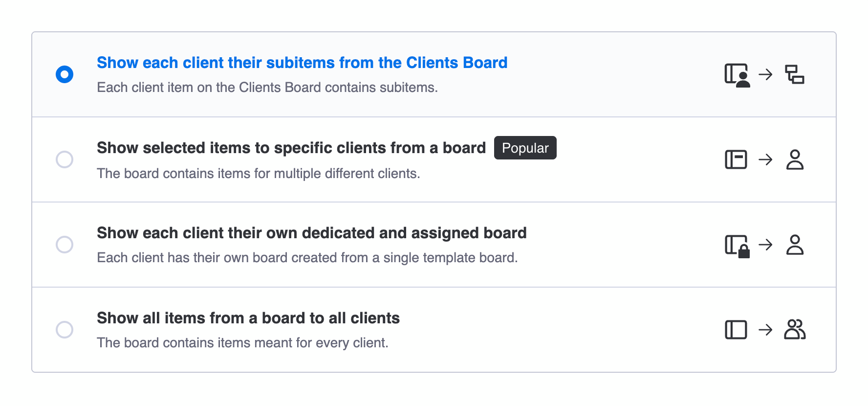Click the person icon beside the locked board
Image resolution: width=868 pixels, height=406 pixels.
(795, 245)
